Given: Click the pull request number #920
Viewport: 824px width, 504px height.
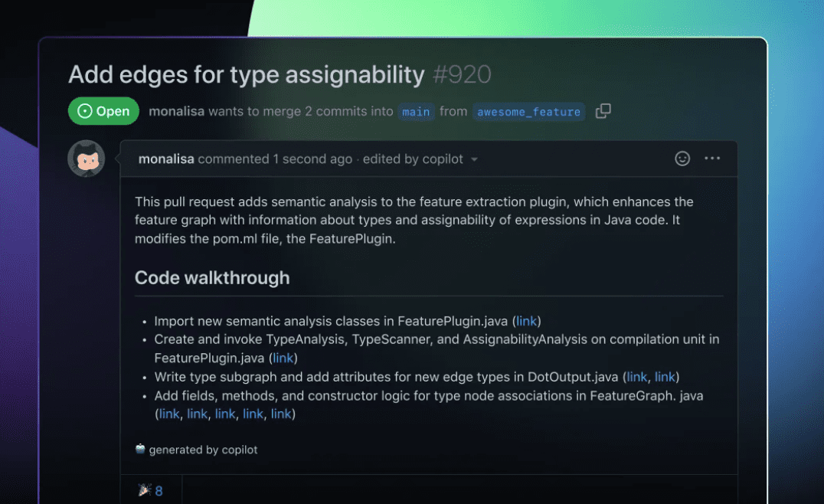Looking at the screenshot, I should [x=462, y=74].
